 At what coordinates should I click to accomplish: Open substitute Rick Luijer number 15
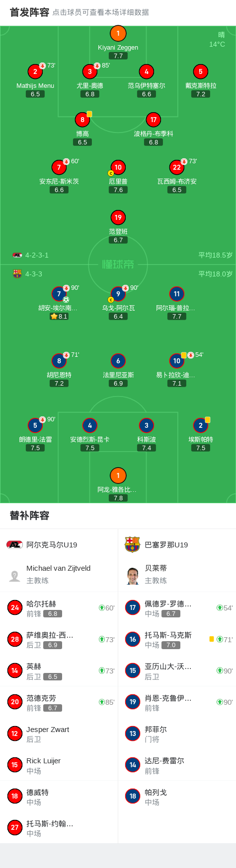(x=59, y=765)
